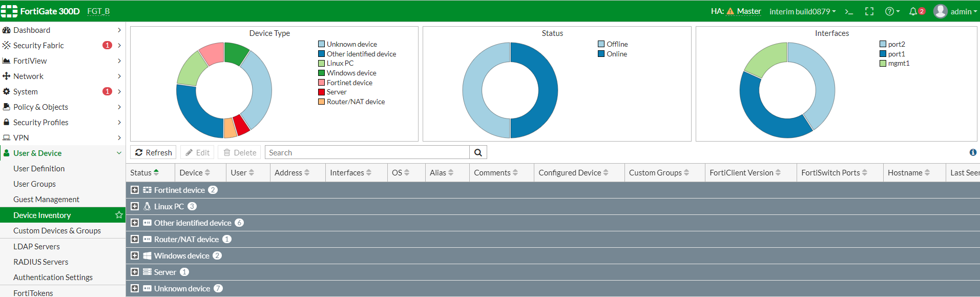The image size is (980, 297).
Task: Open the Security Fabric menu
Action: (x=38, y=45)
